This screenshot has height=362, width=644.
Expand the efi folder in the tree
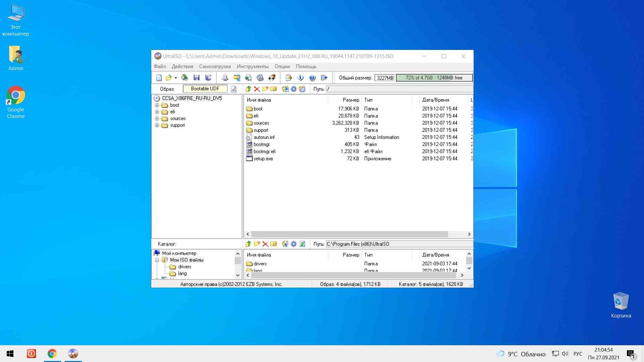[x=157, y=112]
